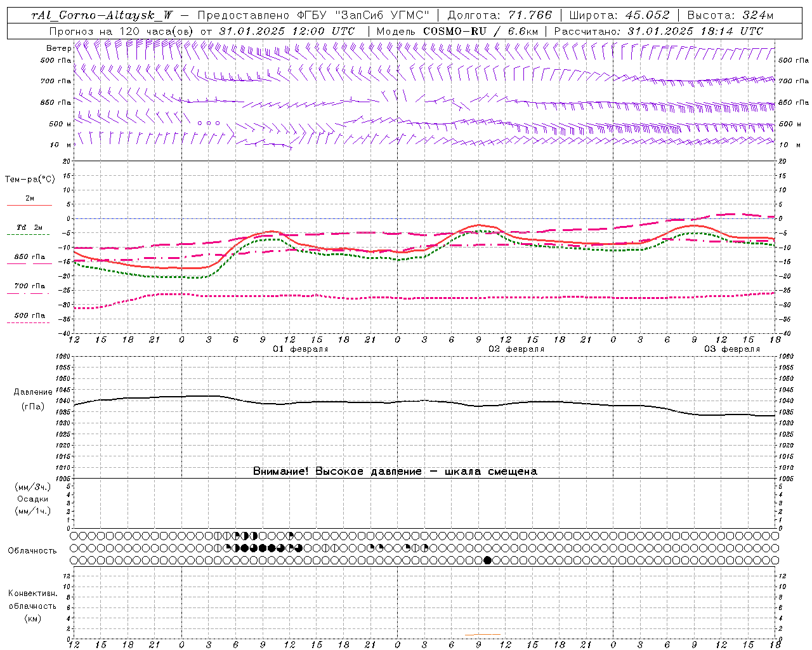Screen dimensions: 812x650
Task: Click the Долгота: 71.766 value
Action: (500, 15)
